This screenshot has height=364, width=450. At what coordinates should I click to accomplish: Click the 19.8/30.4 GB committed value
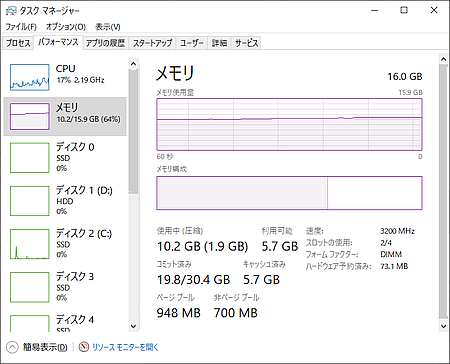click(x=193, y=280)
